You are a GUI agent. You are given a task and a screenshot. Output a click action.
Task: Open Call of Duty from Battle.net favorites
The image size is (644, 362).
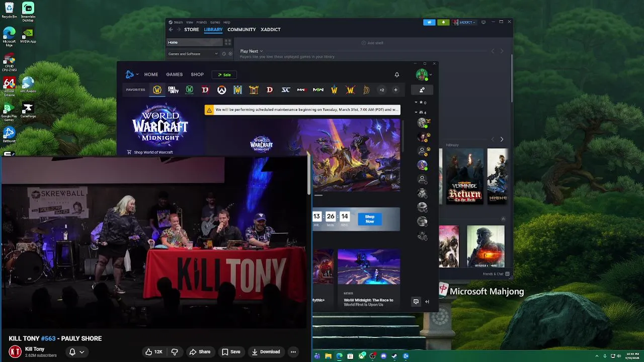click(173, 90)
